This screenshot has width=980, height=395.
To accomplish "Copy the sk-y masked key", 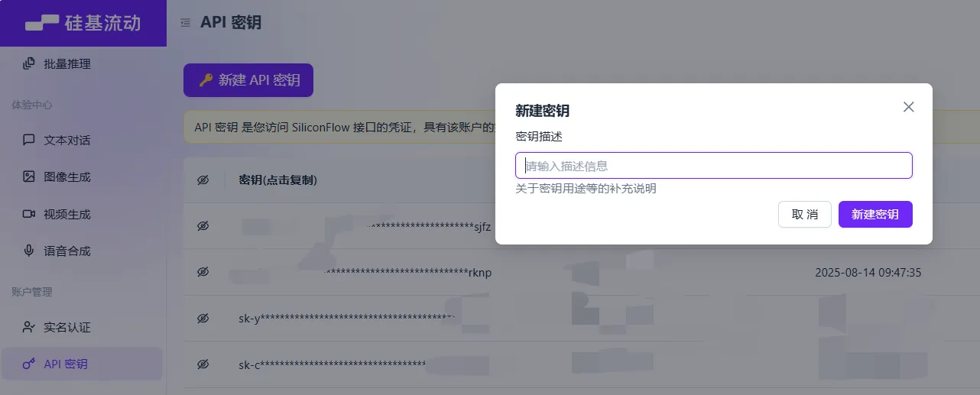I will 347,319.
